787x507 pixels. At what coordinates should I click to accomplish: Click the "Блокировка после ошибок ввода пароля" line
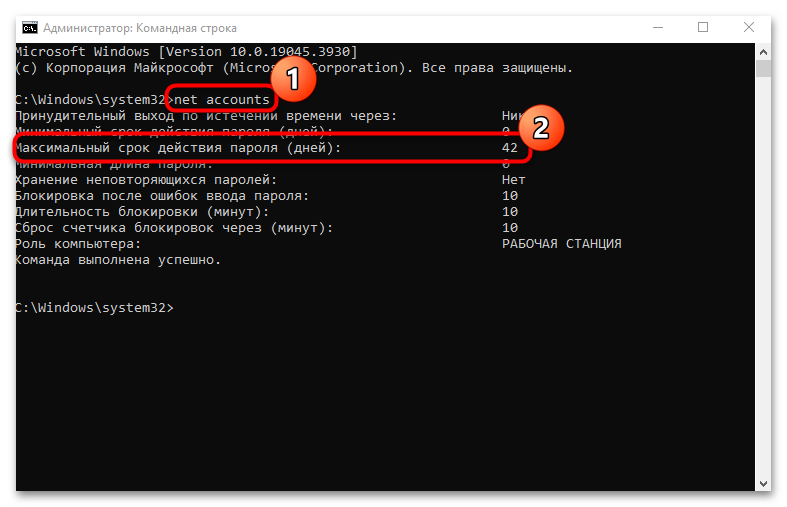162,196
